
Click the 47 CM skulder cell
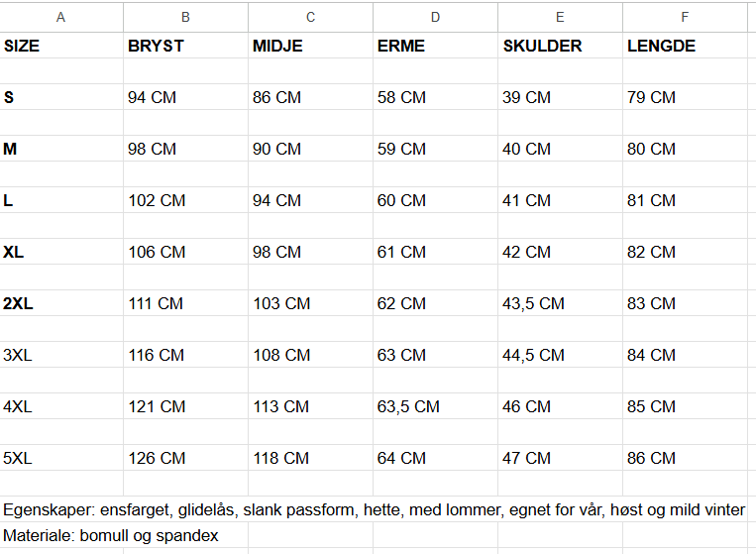pos(526,458)
